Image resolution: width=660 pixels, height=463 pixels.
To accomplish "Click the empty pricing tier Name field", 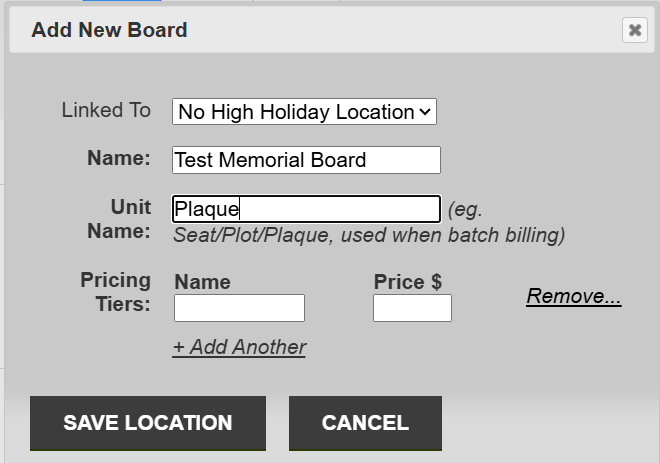I will [x=239, y=308].
